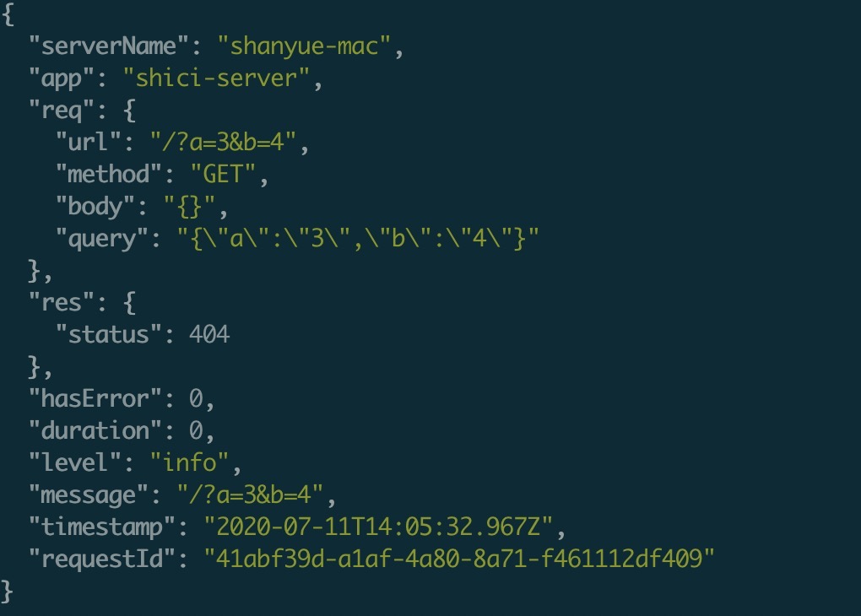Click the top opening curly brace
The width and height of the screenshot is (861, 616).
click(x=8, y=15)
